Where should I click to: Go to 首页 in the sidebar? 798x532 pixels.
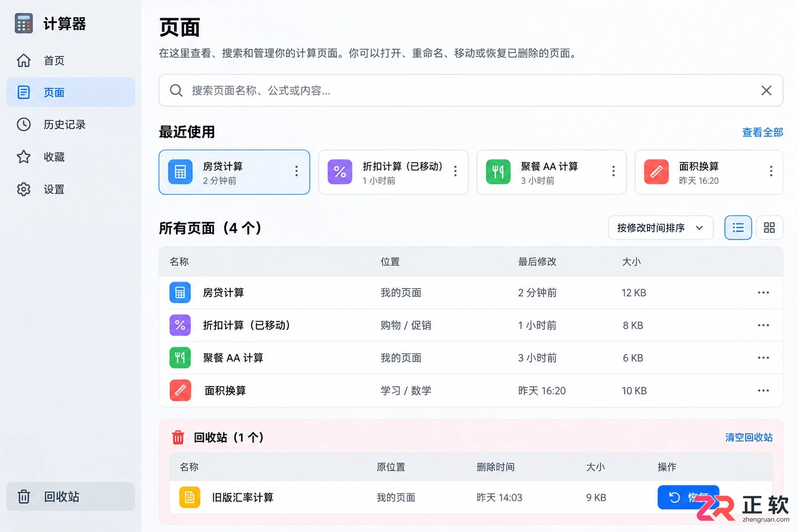click(x=70, y=60)
